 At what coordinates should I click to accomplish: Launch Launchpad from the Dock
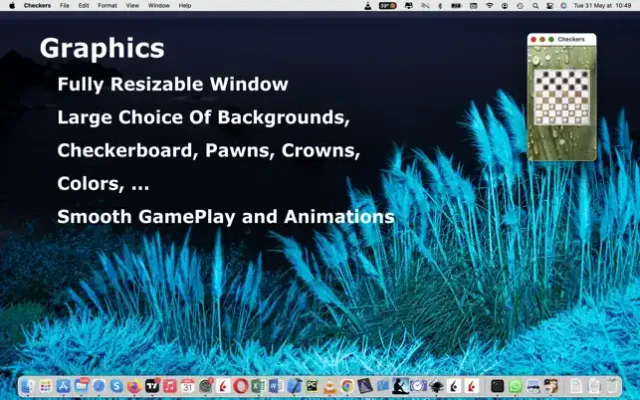(45, 386)
